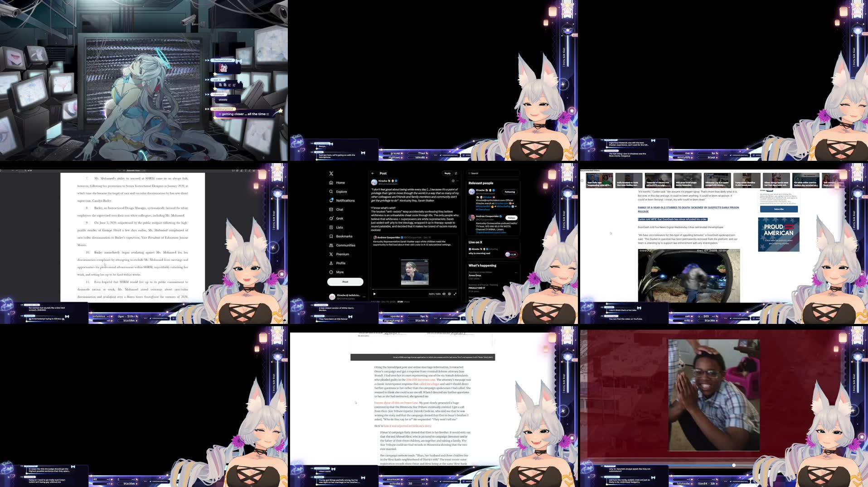Click Follow for Andrew Cooperrider
This screenshot has width=868, height=487.
click(511, 218)
